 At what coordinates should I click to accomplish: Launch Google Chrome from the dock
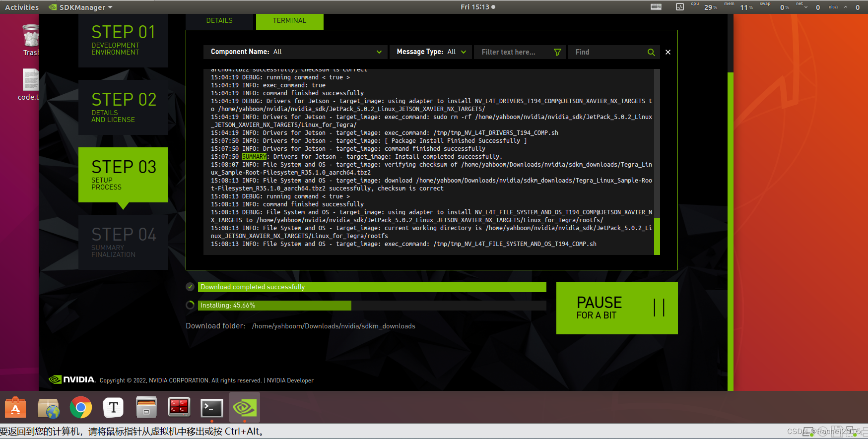81,408
